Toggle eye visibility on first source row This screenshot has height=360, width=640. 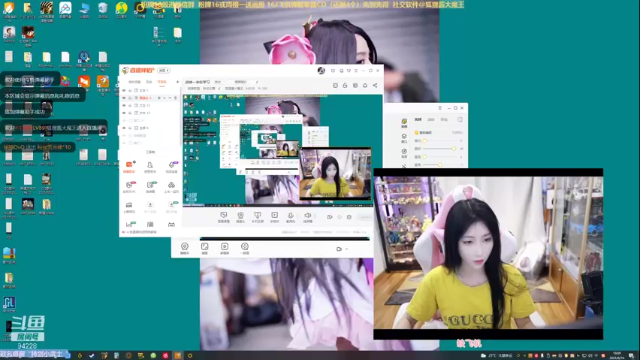[x=124, y=90]
